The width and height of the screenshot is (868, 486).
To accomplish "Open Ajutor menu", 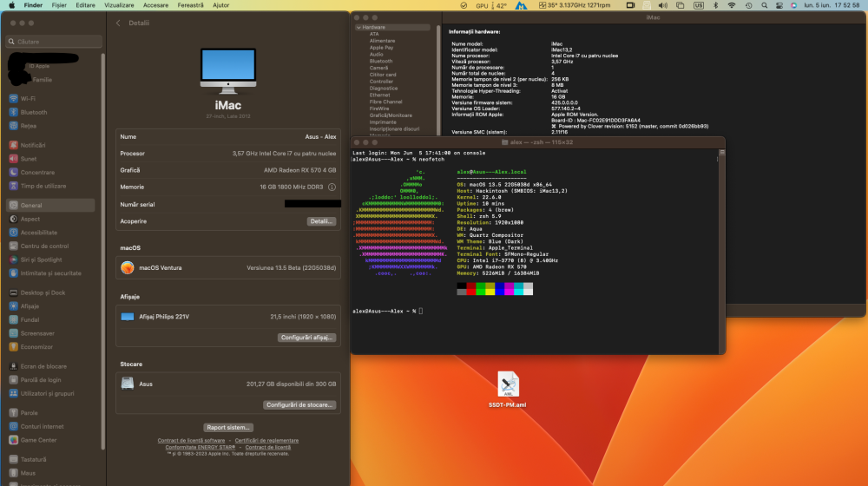I will coord(220,5).
